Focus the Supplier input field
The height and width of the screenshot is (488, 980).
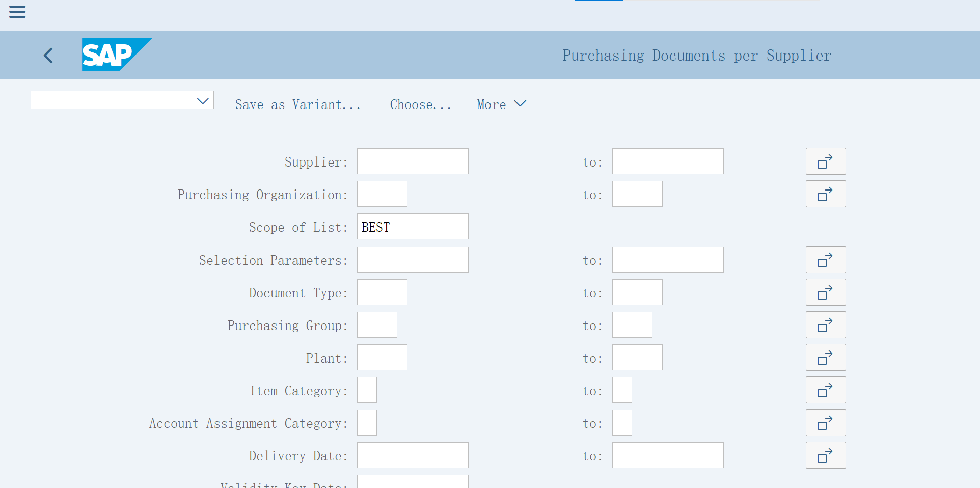[x=413, y=161]
